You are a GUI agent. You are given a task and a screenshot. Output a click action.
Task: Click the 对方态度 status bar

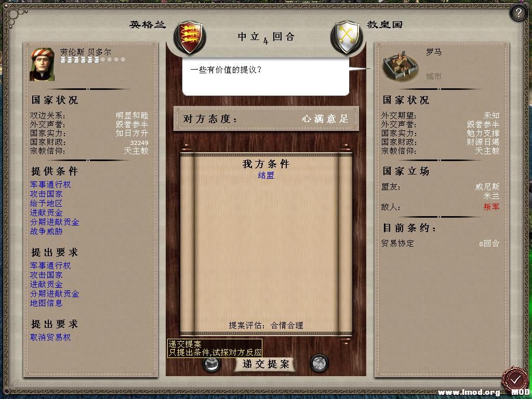click(266, 119)
